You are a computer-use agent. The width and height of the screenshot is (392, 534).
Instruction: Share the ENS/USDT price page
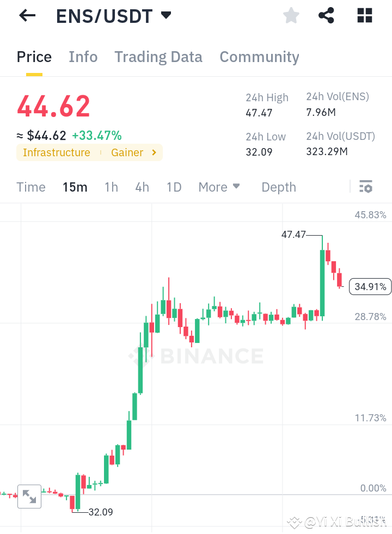326,15
